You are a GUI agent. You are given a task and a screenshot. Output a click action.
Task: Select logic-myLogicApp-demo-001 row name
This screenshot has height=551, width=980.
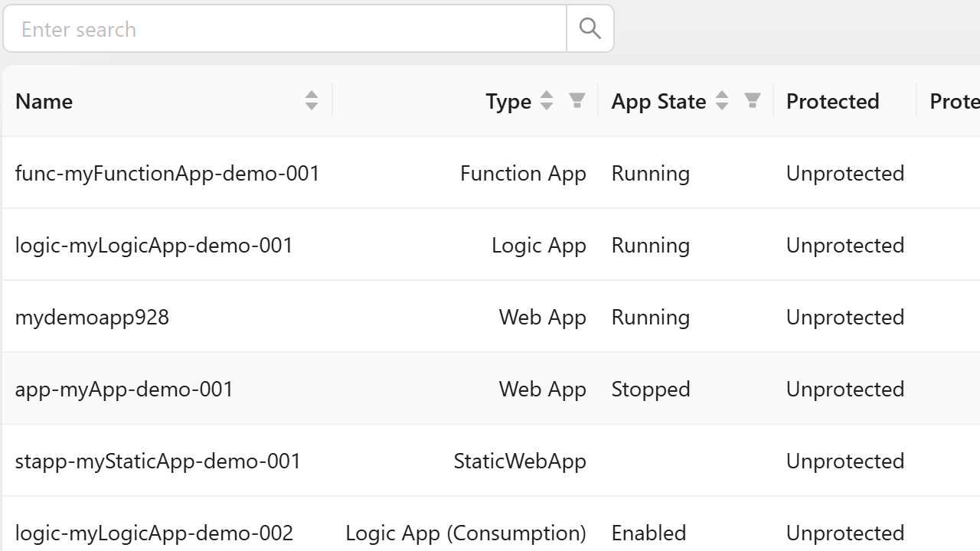tap(154, 245)
